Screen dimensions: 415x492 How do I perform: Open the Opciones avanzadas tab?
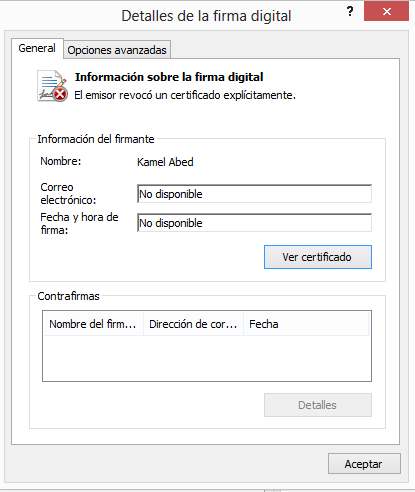pos(117,50)
